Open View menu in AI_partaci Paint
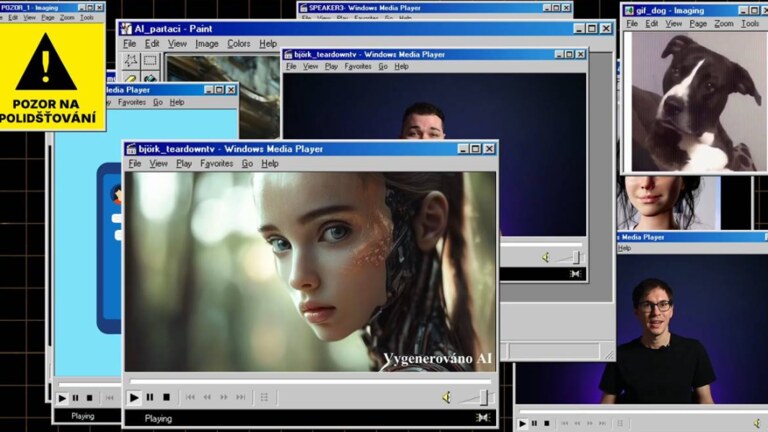Image resolution: width=768 pixels, height=432 pixels. [177, 44]
